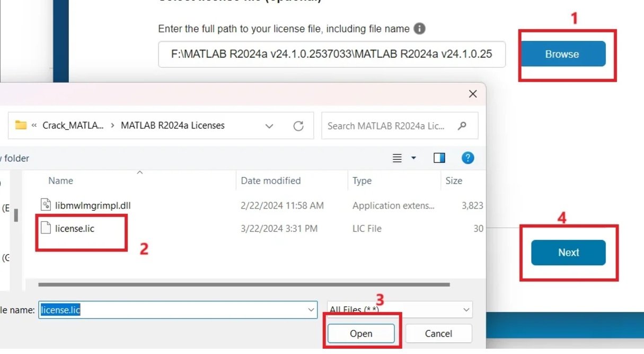Click the Search MATLAB R2024a Licenses box
Screen dimensions: 644x354
coord(400,126)
